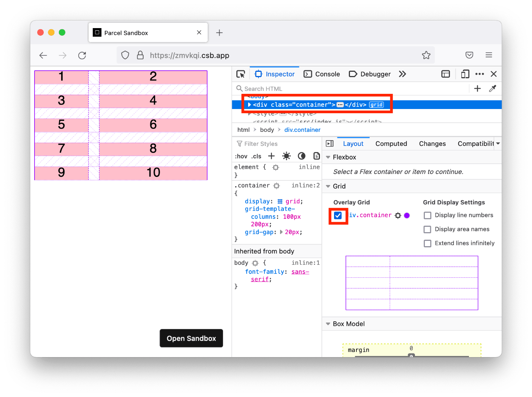
Task: Toggle :hov pseudo-class panel
Action: (x=241, y=156)
